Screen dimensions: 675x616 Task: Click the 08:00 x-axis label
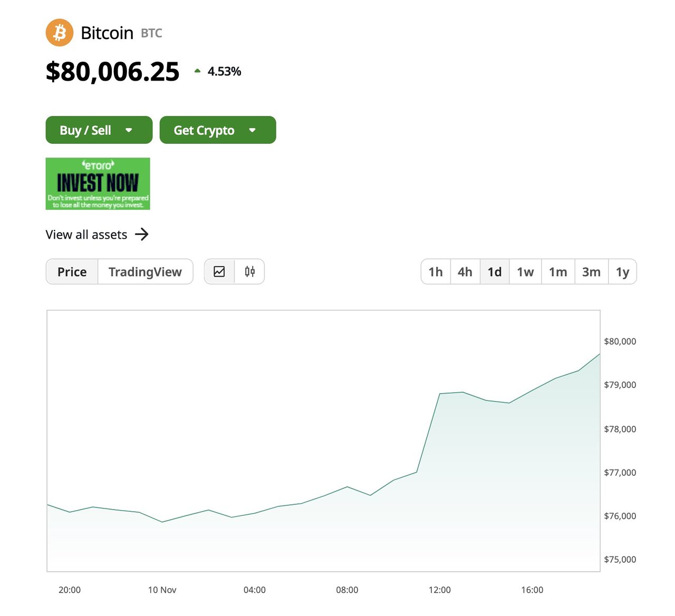pos(347,590)
